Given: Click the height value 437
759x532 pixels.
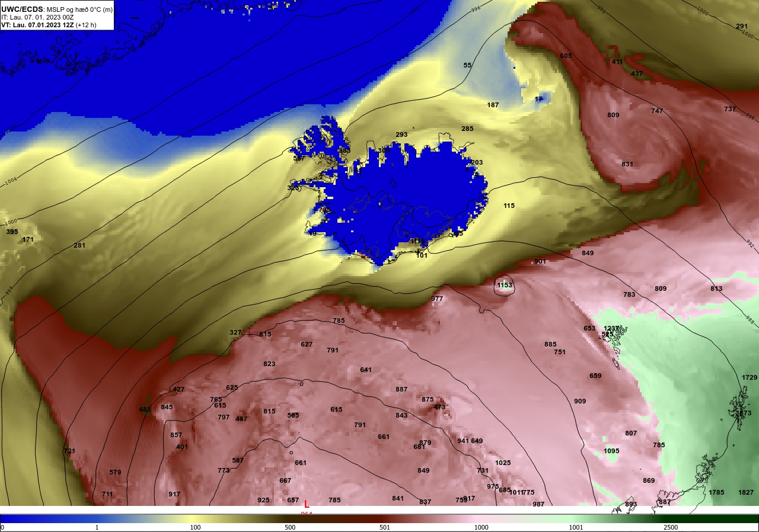Looking at the screenshot, I should click(637, 73).
